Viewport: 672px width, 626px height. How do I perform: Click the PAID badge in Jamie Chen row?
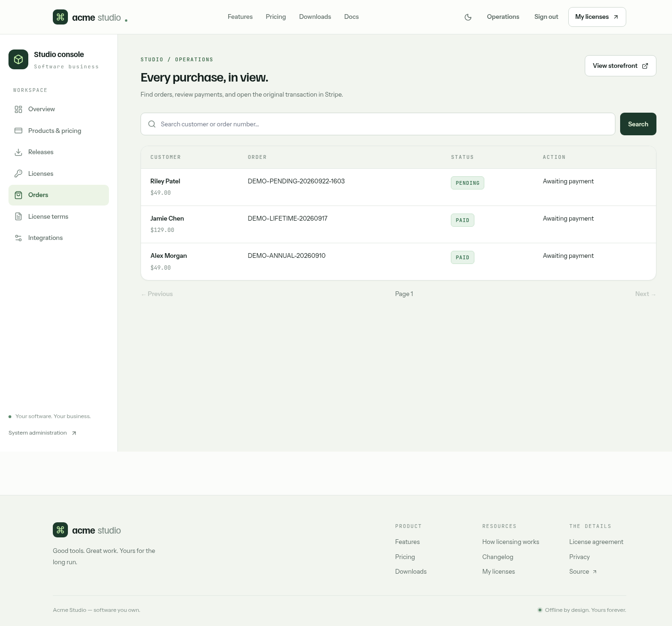click(x=463, y=220)
